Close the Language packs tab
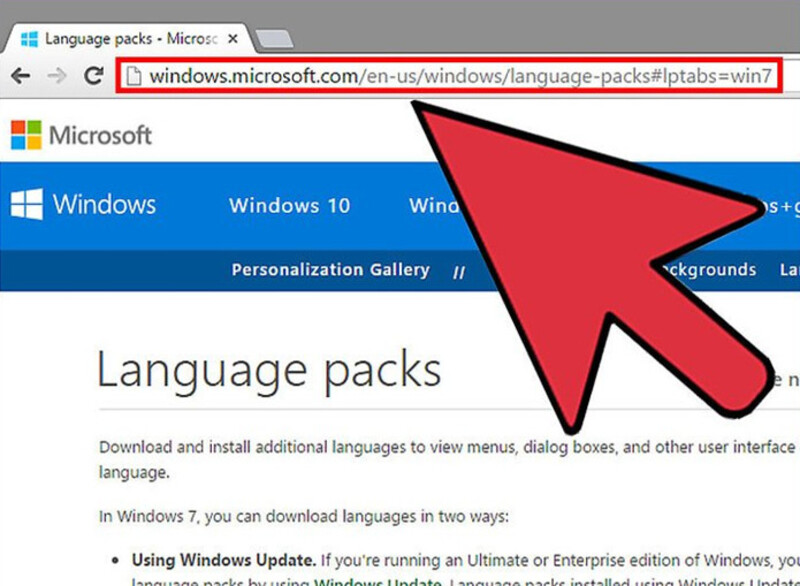The height and width of the screenshot is (586, 800). [x=233, y=39]
